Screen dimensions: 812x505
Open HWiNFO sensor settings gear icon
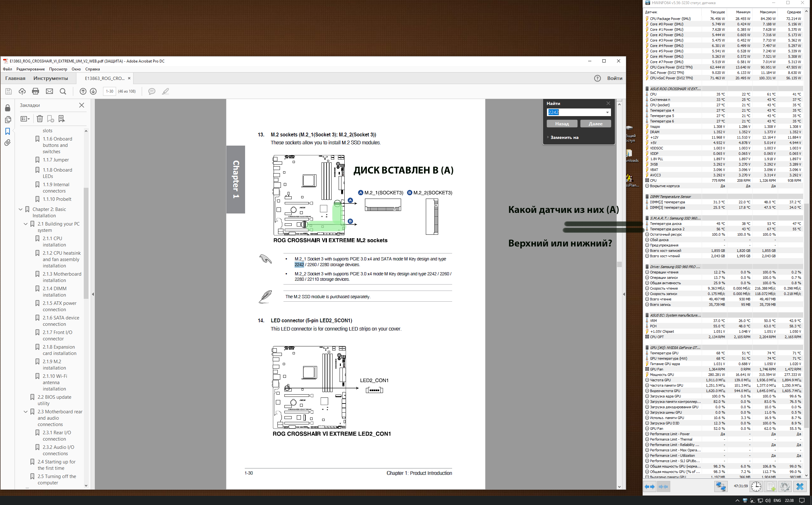785,486
